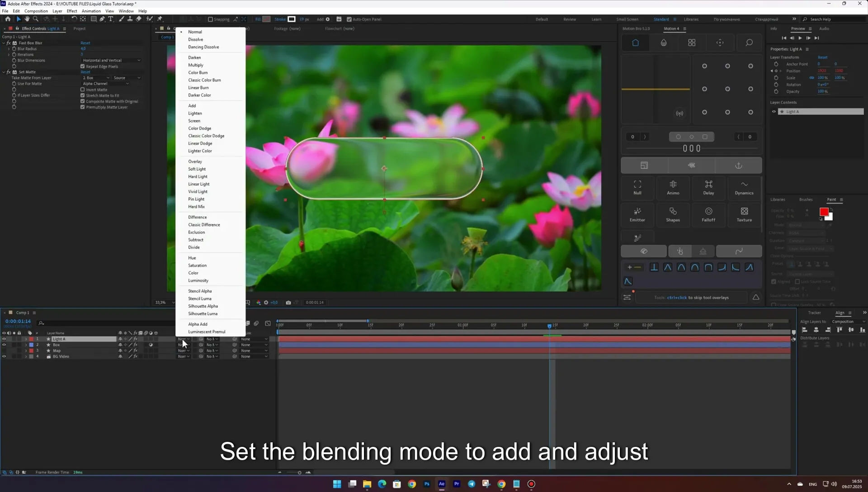Open the BG Video parent None dropdown
Screen dimensions: 868x492
254,357
